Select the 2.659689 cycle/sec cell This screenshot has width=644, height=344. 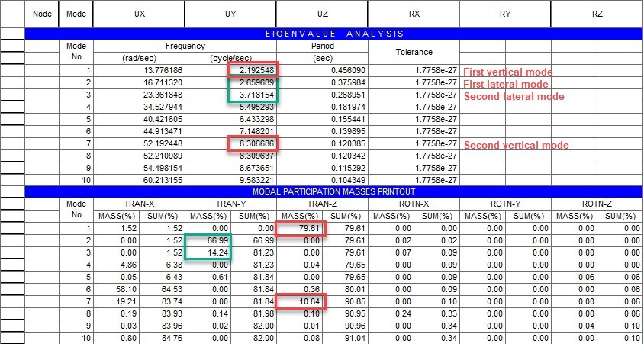[231, 83]
